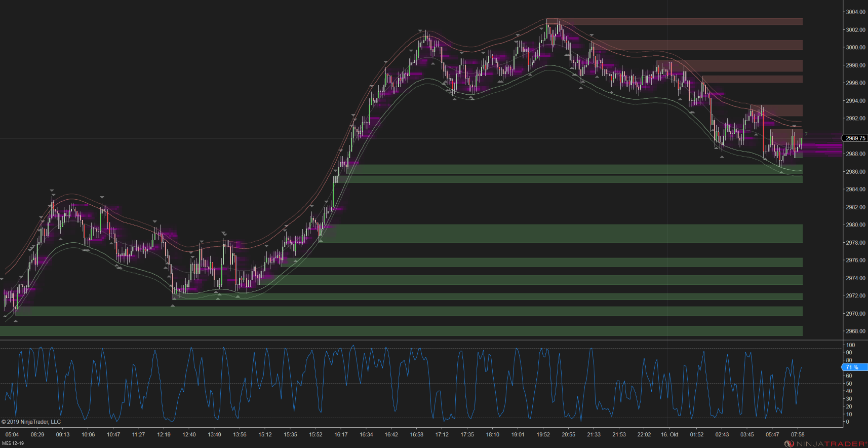
Task: Click the 3002.00 price axis label
Action: click(x=855, y=30)
